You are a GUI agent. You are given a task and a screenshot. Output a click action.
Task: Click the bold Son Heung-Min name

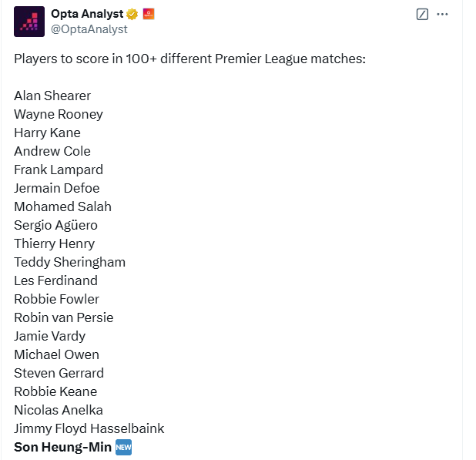[62, 447]
